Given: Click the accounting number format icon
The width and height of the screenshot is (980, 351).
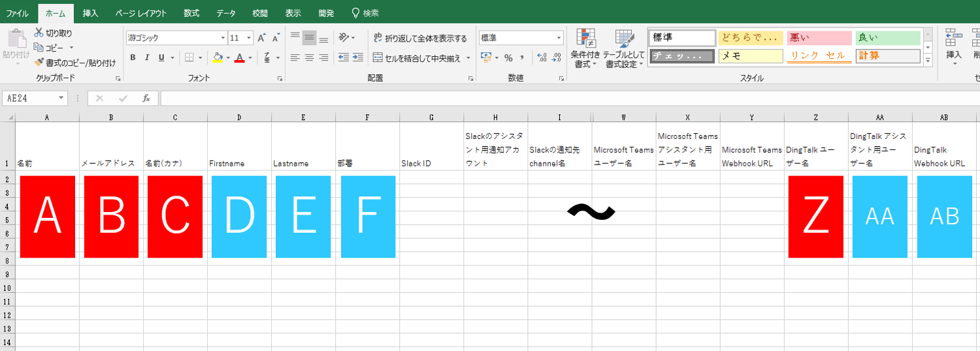Looking at the screenshot, I should pyautogui.click(x=485, y=57).
